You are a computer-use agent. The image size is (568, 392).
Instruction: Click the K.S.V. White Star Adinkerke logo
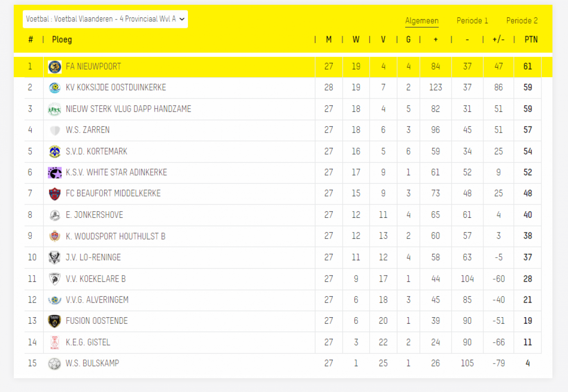tap(55, 173)
